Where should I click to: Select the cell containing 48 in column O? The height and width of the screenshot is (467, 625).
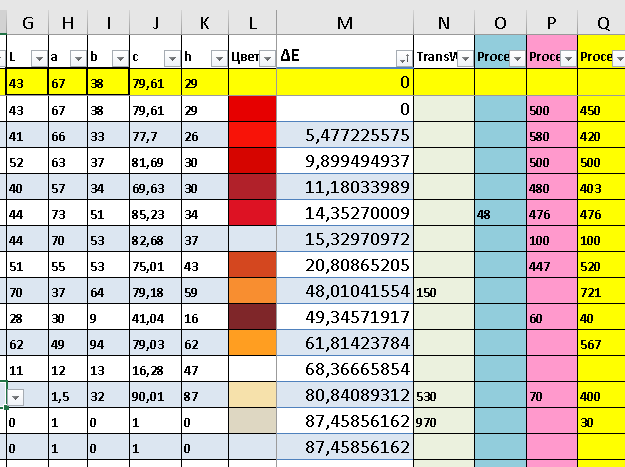click(x=500, y=214)
